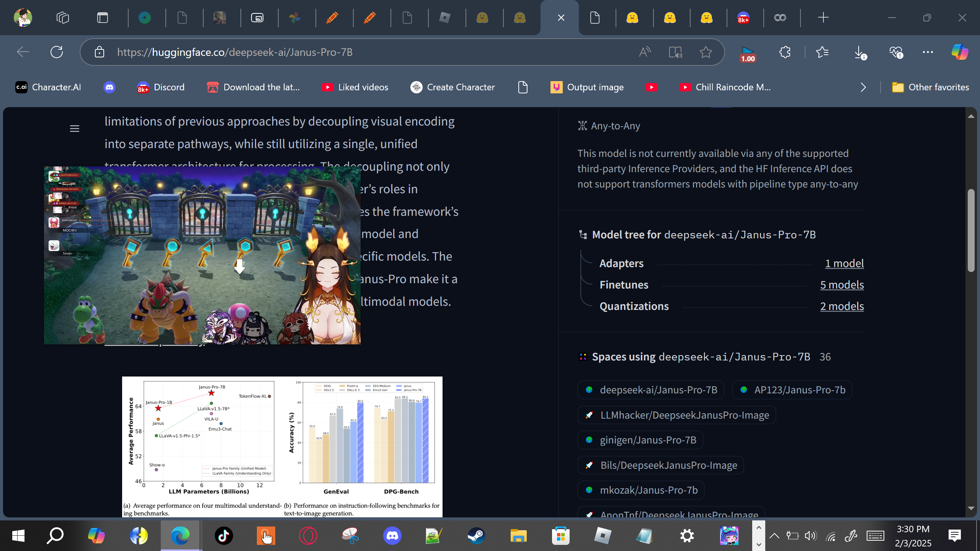Open Windows Search from the taskbar
This screenshot has width=980, height=551.
[55, 536]
